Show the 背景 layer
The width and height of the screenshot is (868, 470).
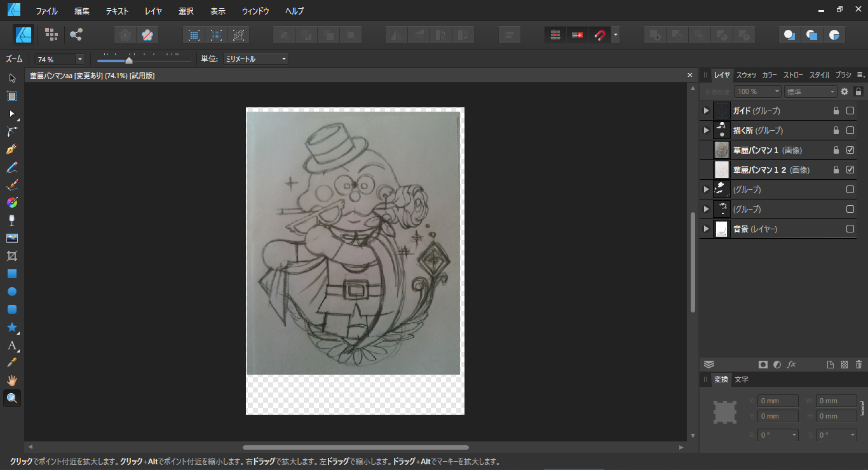[x=850, y=229]
